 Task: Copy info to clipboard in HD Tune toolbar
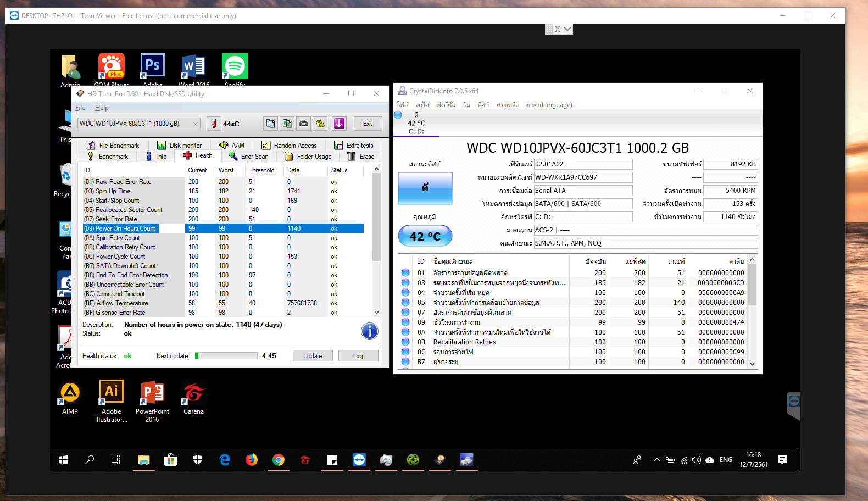(x=270, y=124)
